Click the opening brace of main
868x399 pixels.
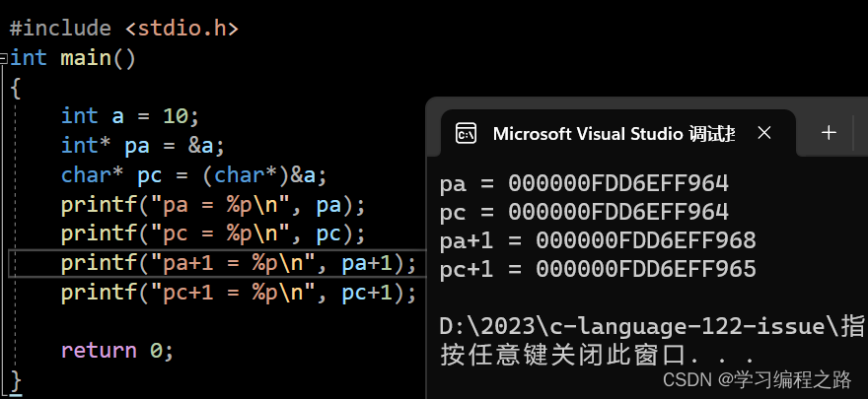(x=16, y=88)
